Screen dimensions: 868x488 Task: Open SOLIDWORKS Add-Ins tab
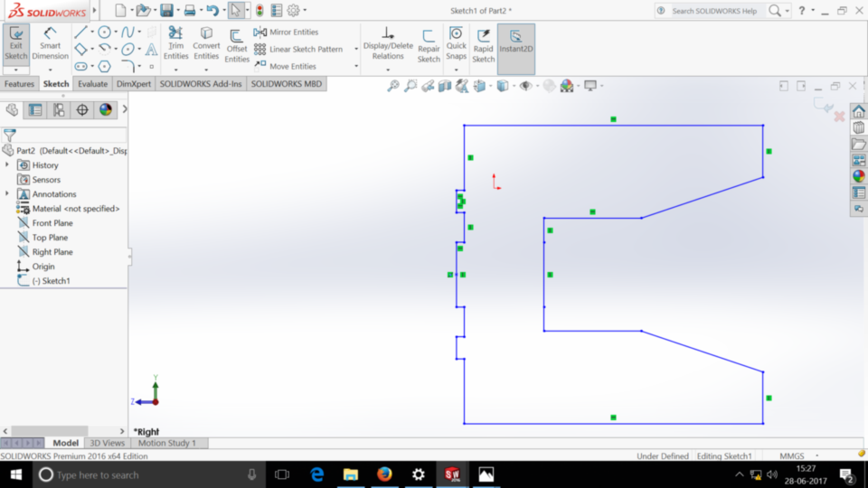201,84
